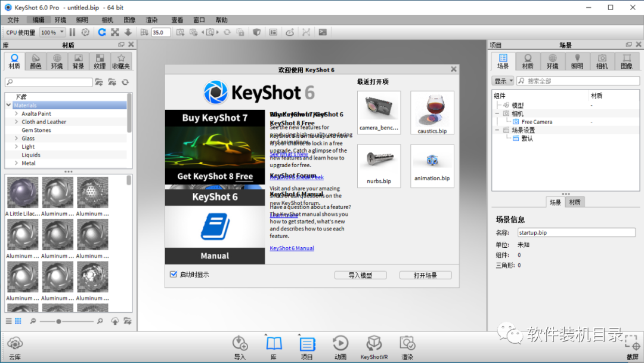Screen dimensions: 644x363
Task: Open the 渲染 menu
Action: [151, 20]
